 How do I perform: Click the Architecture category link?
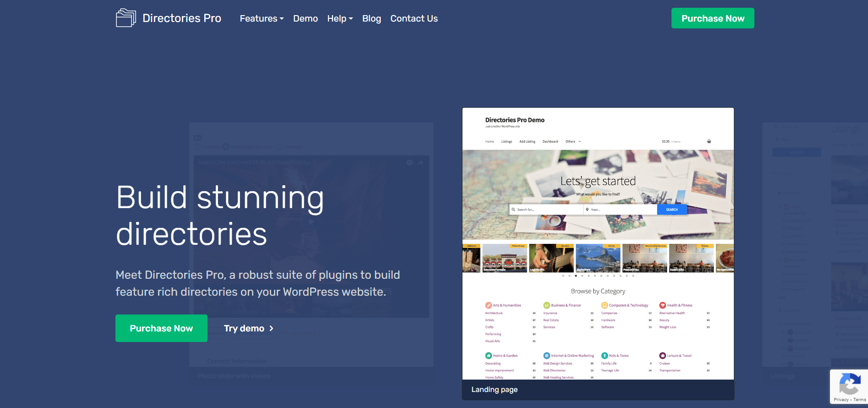[x=494, y=313]
